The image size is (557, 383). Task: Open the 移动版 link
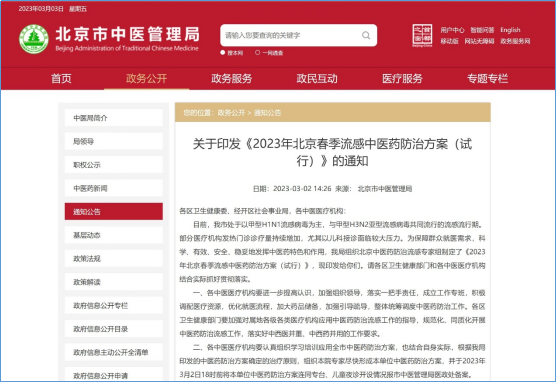pos(449,41)
